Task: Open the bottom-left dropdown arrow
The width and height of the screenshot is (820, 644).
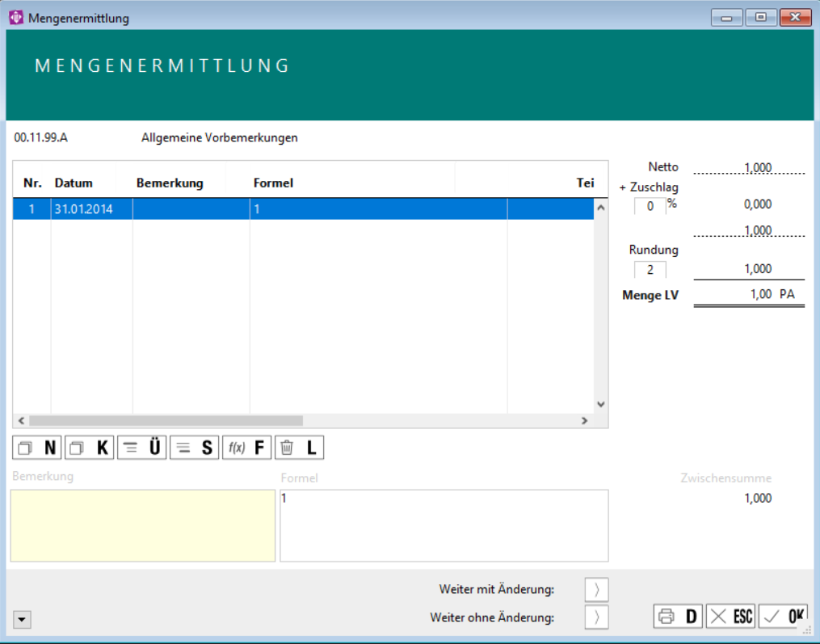Action: pos(22,620)
